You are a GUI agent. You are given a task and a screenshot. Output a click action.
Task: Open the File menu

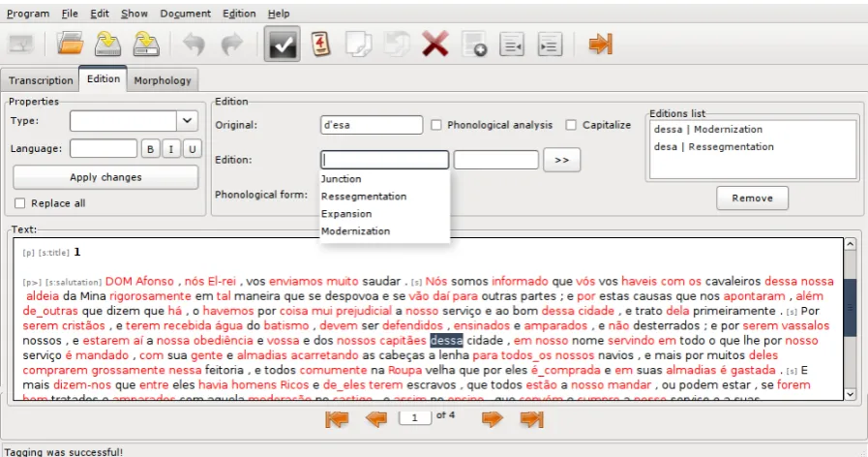click(70, 14)
